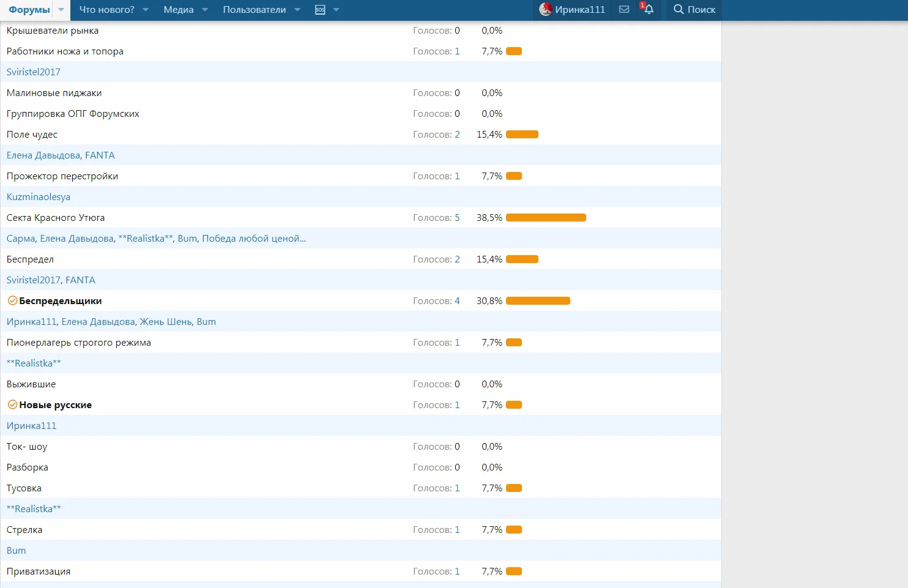Click the poll option text Крышеватели рынка
This screenshot has width=908, height=588.
53,31
